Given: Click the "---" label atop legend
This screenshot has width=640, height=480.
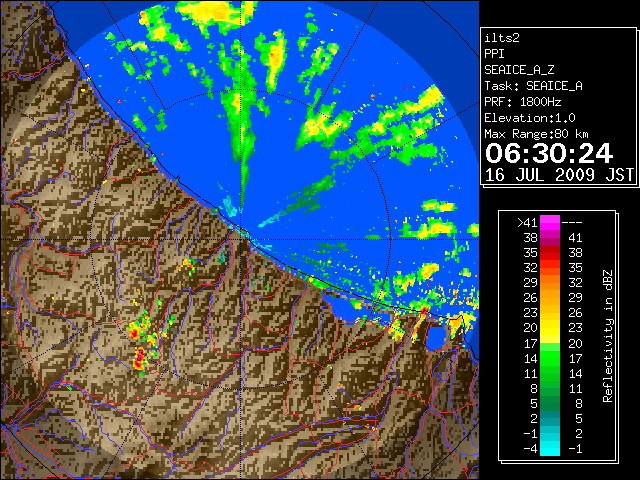Looking at the screenshot, I should tap(572, 223).
